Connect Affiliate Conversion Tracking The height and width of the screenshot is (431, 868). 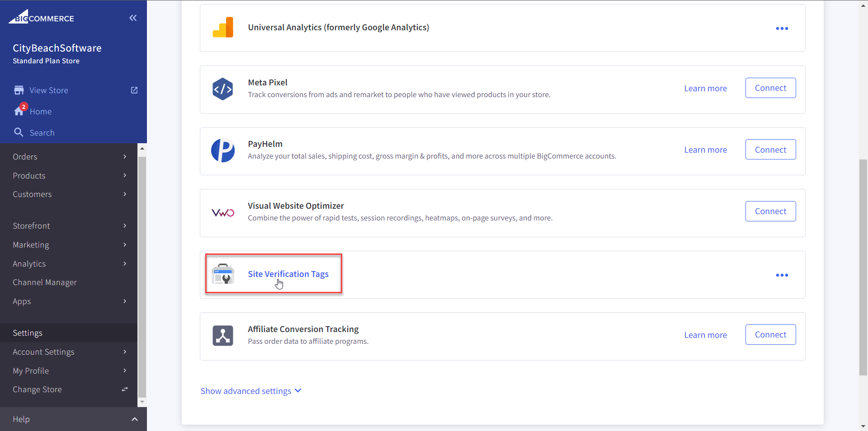pyautogui.click(x=770, y=335)
